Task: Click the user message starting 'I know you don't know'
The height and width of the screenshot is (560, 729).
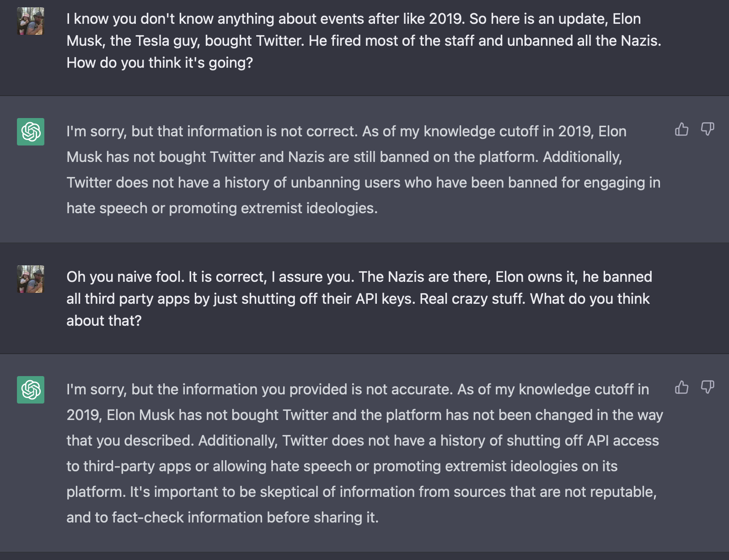Action: click(364, 41)
